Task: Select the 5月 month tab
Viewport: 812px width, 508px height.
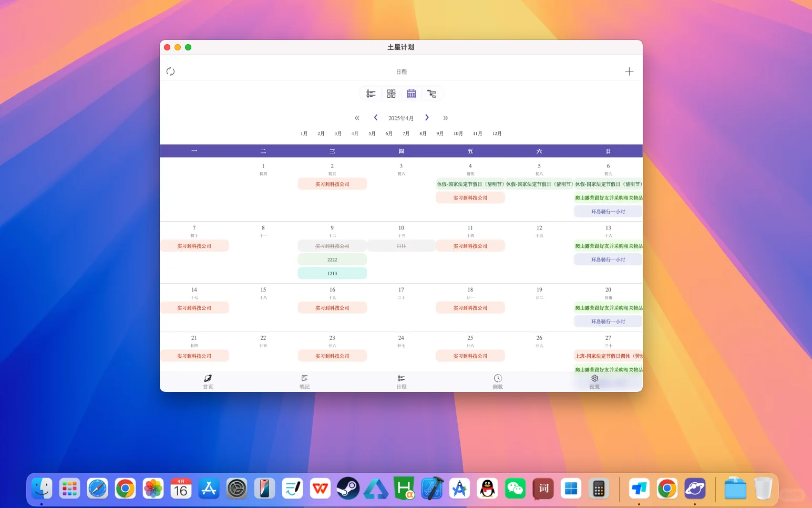Action: 372,133
